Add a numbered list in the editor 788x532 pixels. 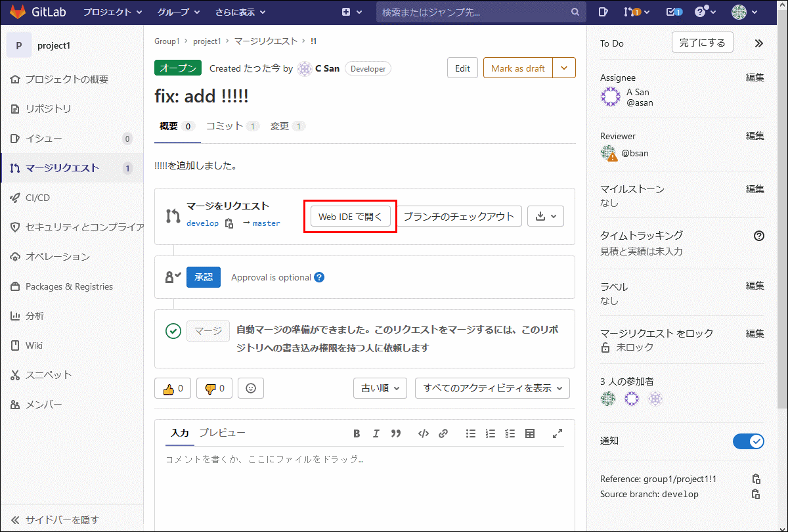coord(491,433)
